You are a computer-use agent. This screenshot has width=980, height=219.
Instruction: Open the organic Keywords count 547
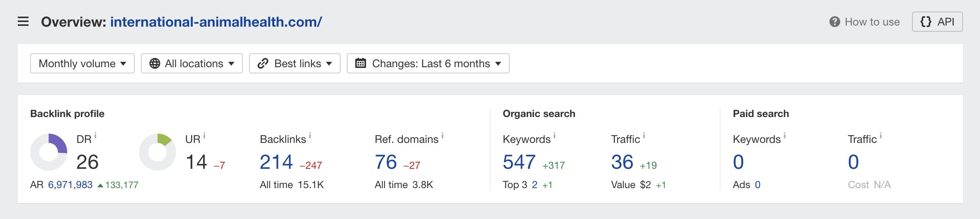(x=519, y=162)
